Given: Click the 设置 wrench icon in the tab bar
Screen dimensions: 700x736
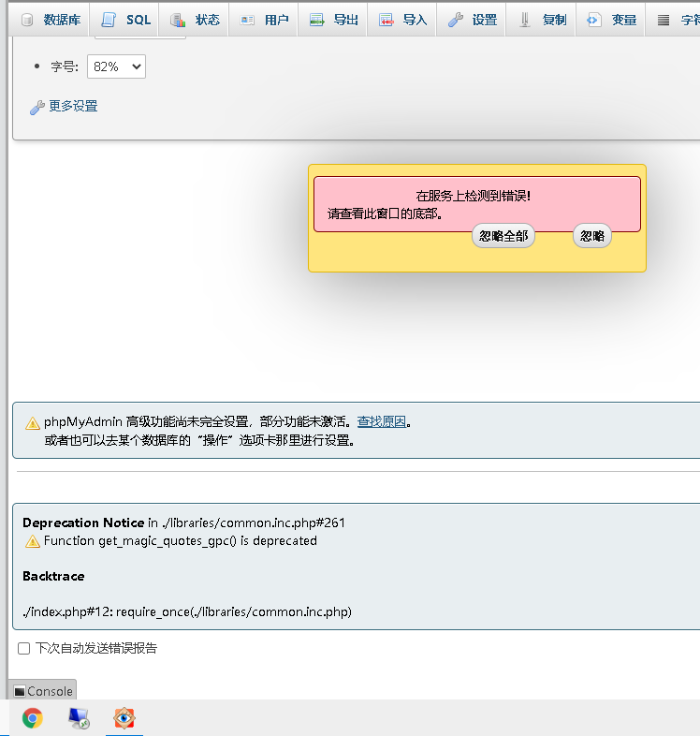Looking at the screenshot, I should [x=456, y=20].
